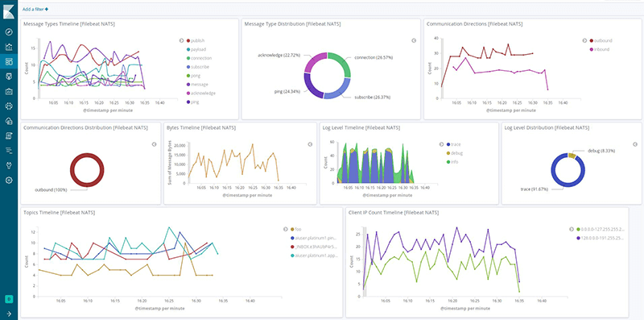The image size is (644, 320).
Task: Open the Dashboard sidebar icon
Action: point(9,62)
